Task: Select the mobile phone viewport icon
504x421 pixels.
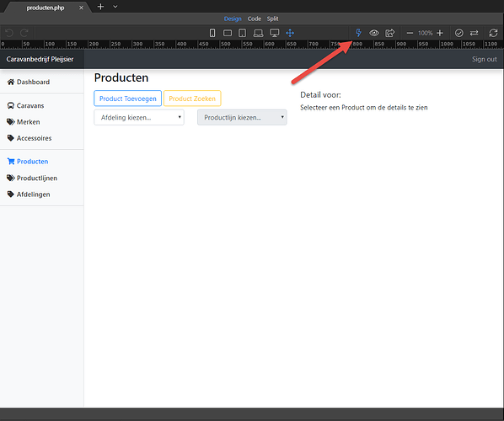Action: [212, 33]
